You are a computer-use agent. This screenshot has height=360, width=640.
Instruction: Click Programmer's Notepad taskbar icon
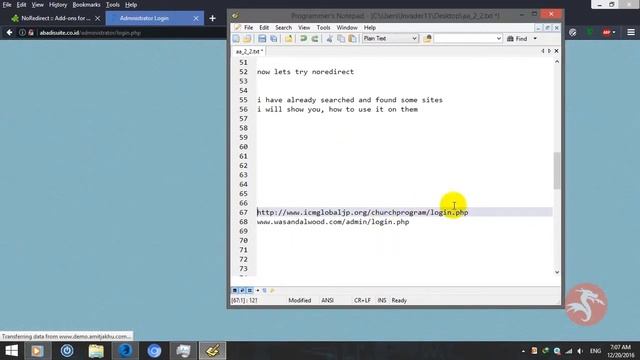(x=212, y=351)
